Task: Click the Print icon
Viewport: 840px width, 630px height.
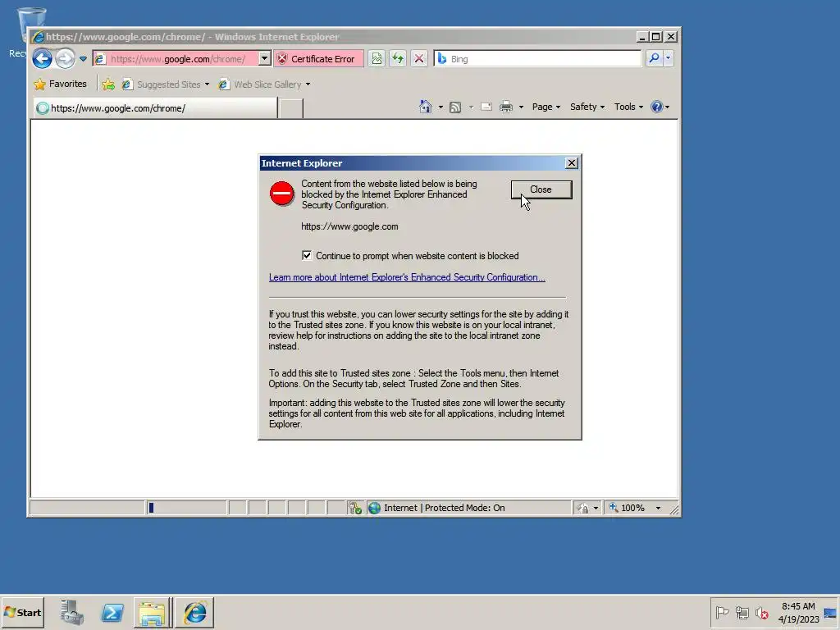Action: click(506, 107)
